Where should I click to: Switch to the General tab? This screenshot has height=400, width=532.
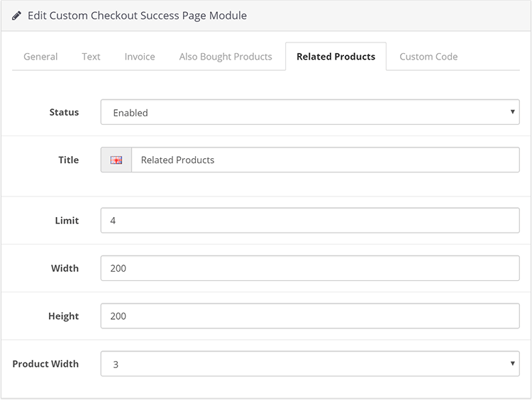click(40, 57)
